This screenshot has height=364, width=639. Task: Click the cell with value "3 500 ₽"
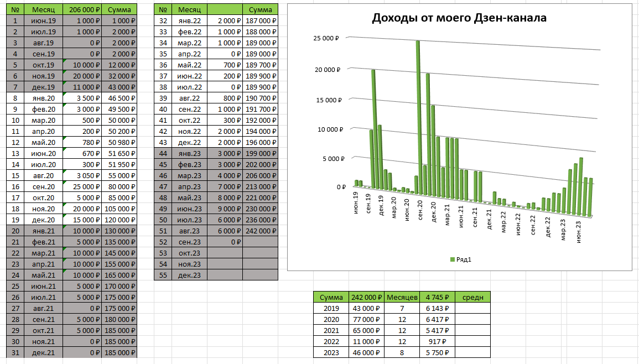tap(82, 98)
